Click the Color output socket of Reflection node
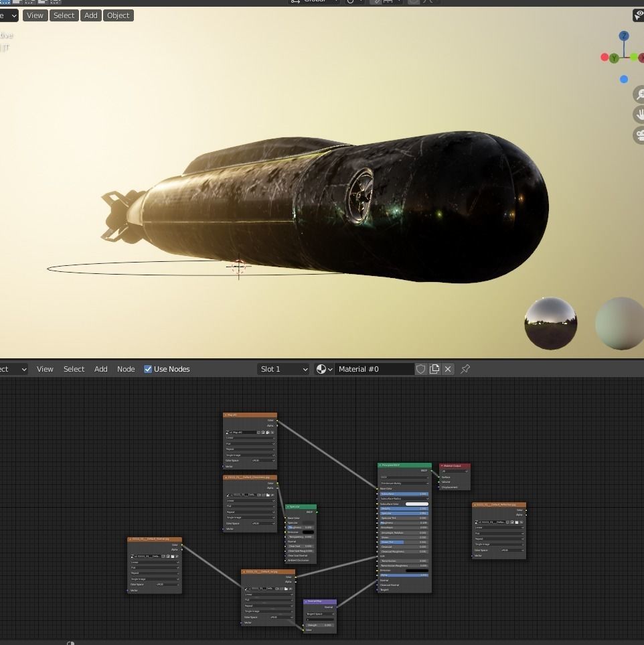The width and height of the screenshot is (644, 645). [x=526, y=510]
